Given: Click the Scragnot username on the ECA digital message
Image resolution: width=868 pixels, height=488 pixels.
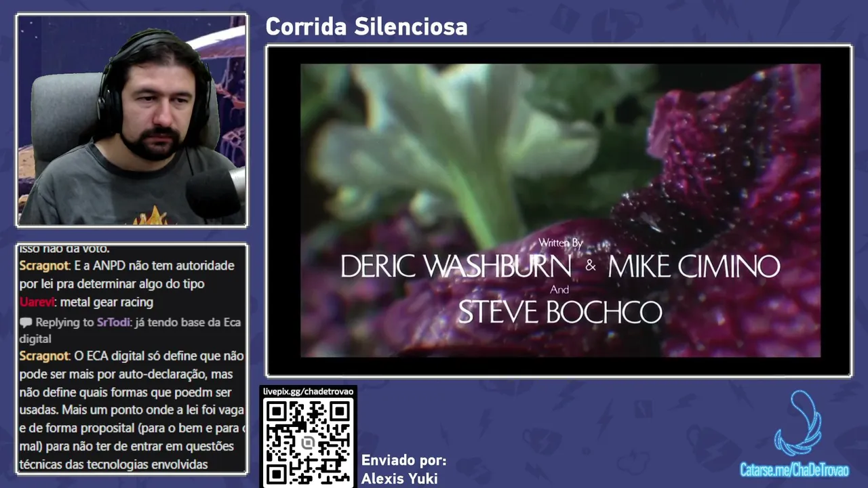Looking at the screenshot, I should pyautogui.click(x=44, y=356).
